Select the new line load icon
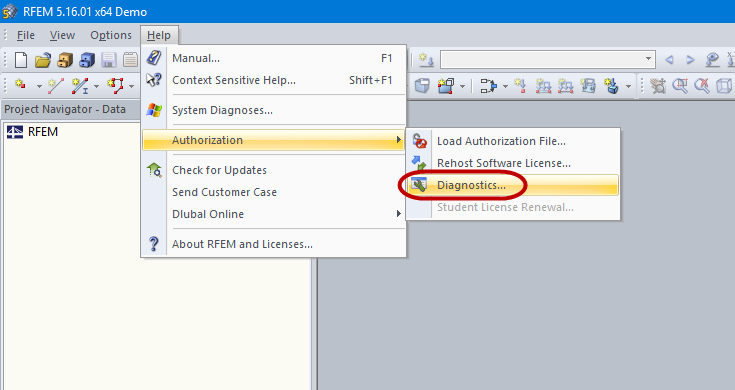The image size is (735, 390). pos(565,86)
